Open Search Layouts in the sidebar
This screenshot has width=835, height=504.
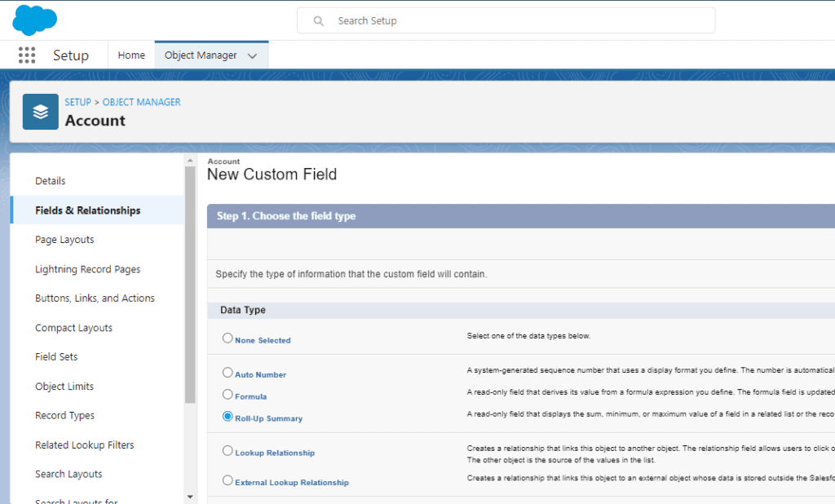[x=68, y=474]
